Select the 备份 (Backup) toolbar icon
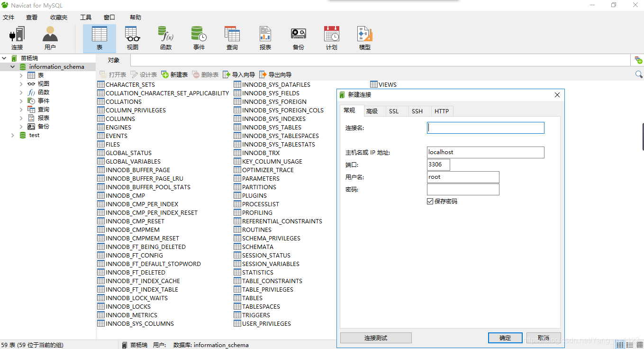This screenshot has width=644, height=349. [x=299, y=38]
